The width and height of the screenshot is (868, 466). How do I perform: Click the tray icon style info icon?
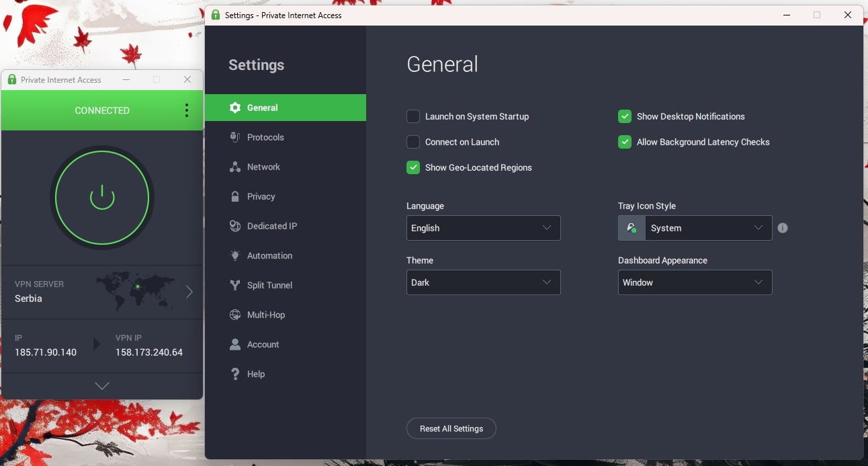tap(783, 228)
